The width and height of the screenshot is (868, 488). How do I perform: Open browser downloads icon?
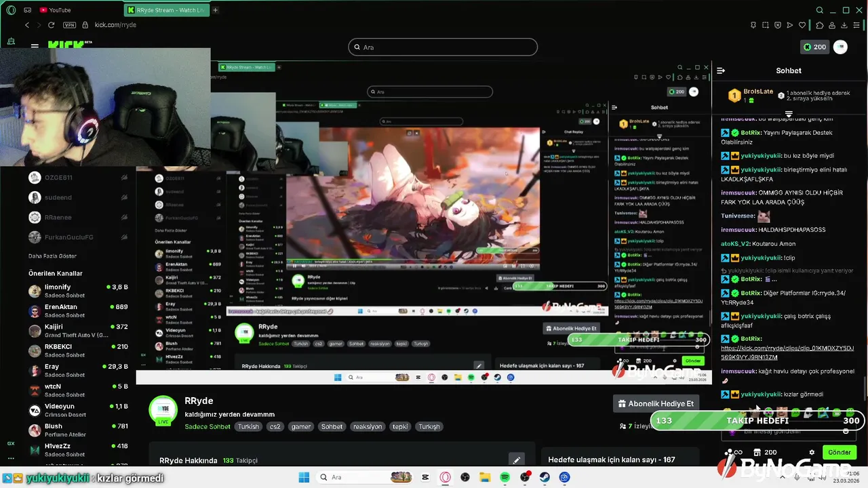pyautogui.click(x=844, y=25)
